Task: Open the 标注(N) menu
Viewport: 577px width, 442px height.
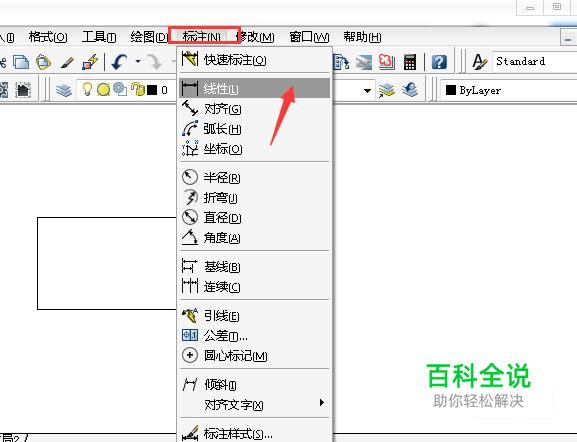Action: (201, 37)
